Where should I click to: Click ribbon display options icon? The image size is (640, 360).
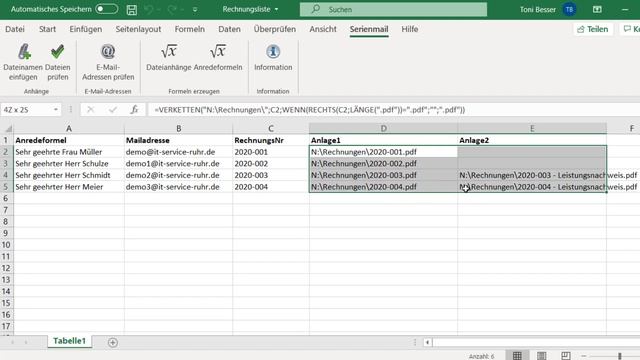[597, 9]
